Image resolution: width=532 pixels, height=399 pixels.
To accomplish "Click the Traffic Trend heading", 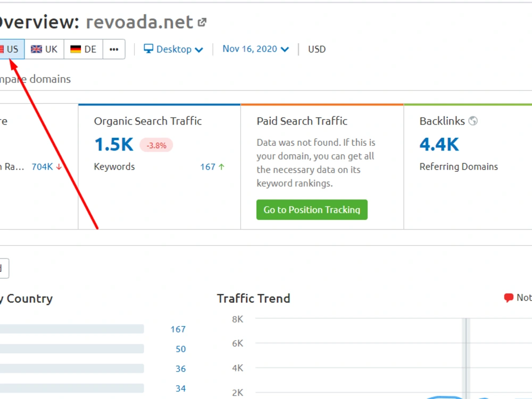I will pos(253,298).
